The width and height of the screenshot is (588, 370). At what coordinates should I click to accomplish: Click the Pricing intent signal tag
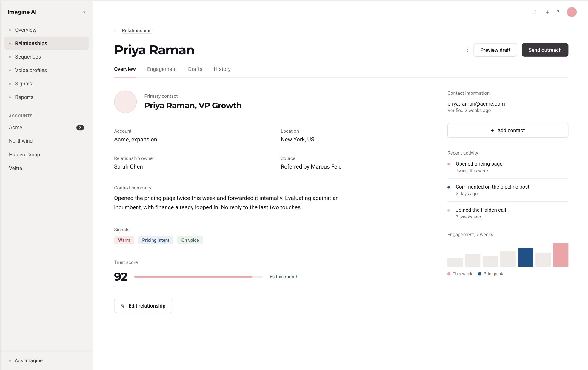pyautogui.click(x=156, y=240)
